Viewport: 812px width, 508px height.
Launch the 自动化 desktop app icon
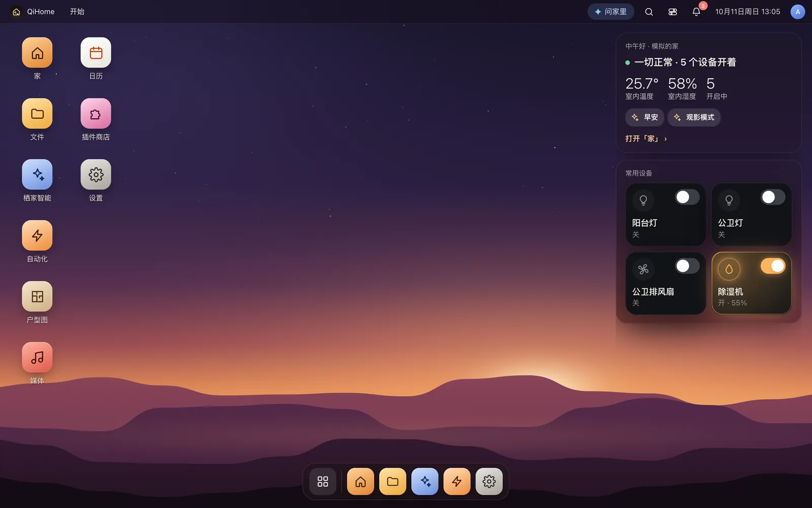[x=37, y=236]
